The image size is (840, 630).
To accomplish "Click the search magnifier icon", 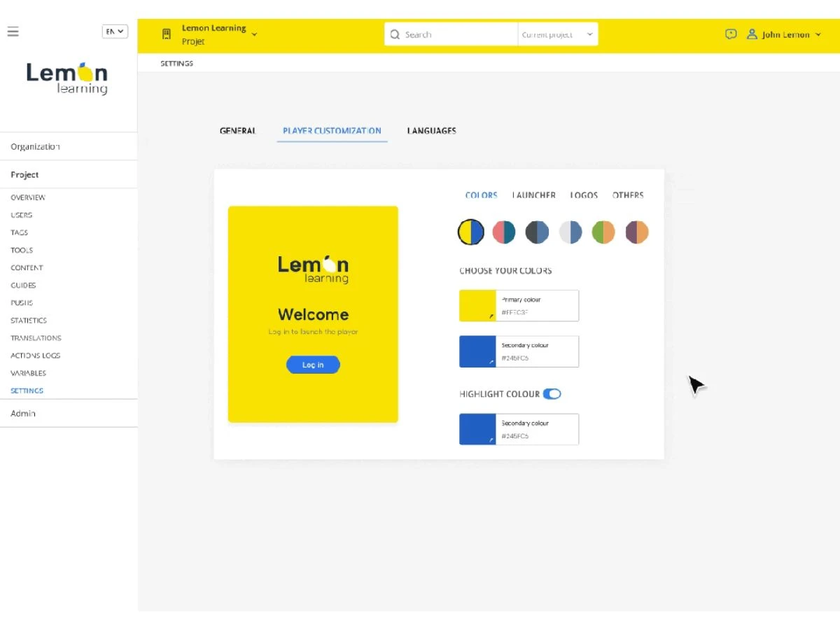I will pyautogui.click(x=395, y=34).
